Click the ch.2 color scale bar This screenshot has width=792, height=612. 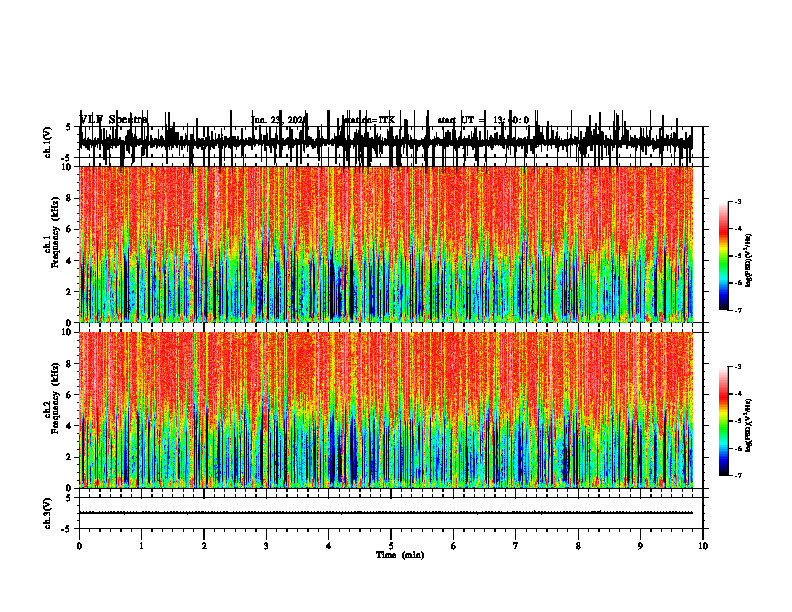point(724,421)
